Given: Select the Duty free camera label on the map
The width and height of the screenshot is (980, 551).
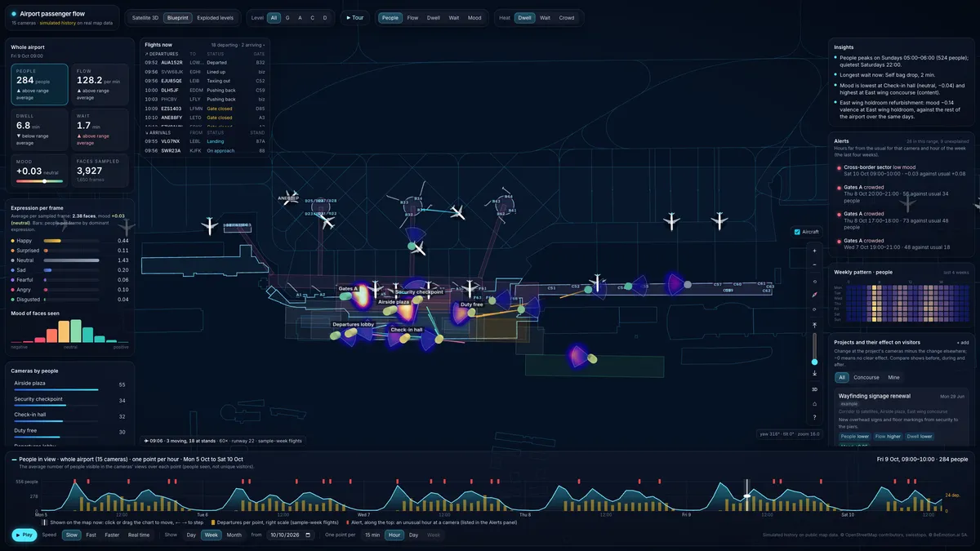Looking at the screenshot, I should [x=473, y=304].
